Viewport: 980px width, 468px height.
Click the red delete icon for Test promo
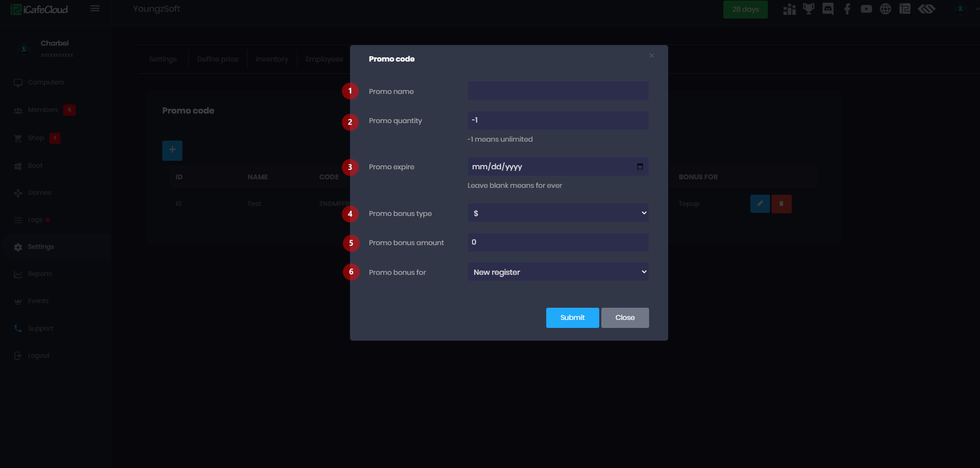pos(781,204)
